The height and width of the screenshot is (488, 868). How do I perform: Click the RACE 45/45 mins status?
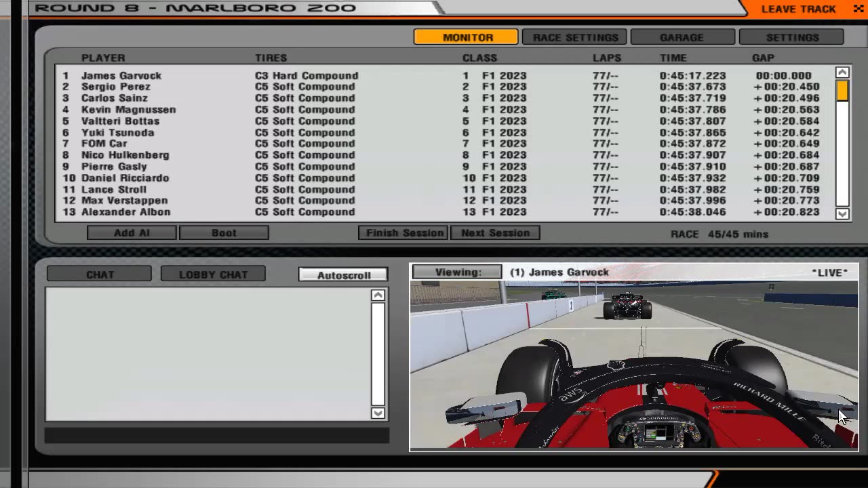[719, 234]
